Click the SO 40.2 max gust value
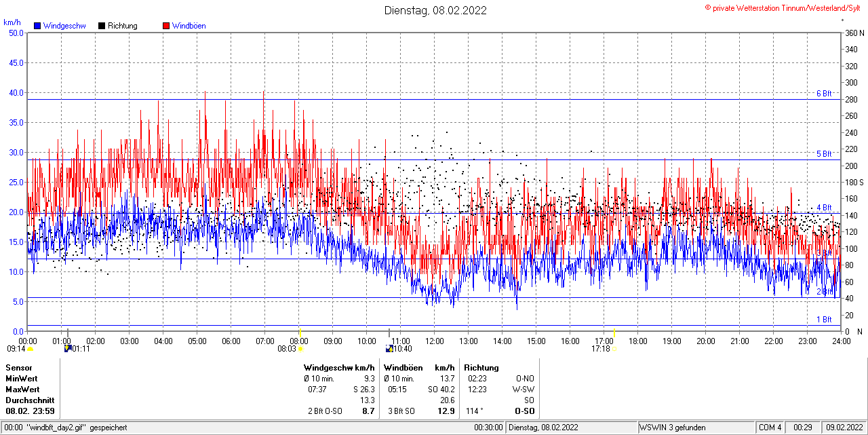Viewport: 868px width, 435px height. click(441, 390)
